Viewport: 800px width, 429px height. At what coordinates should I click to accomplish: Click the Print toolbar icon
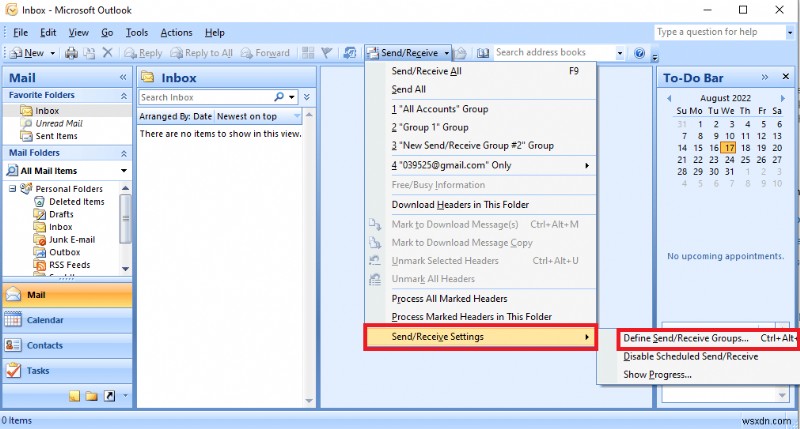tap(71, 53)
